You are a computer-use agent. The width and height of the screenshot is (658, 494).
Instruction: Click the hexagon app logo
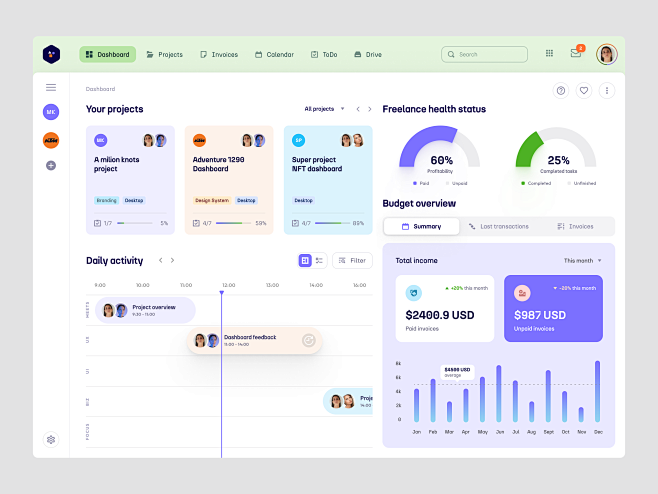coord(51,54)
